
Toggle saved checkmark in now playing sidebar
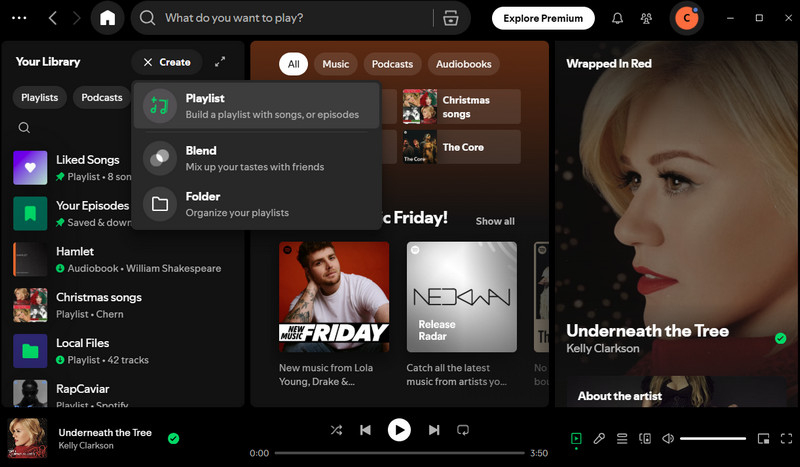(x=781, y=338)
